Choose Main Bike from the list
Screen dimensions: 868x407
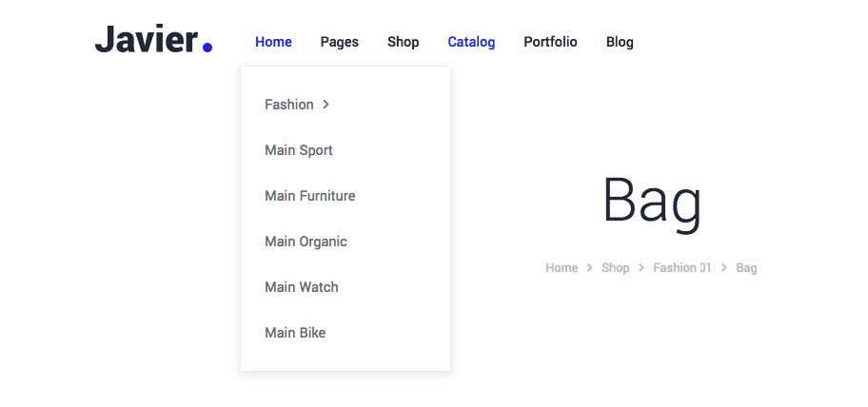point(295,333)
